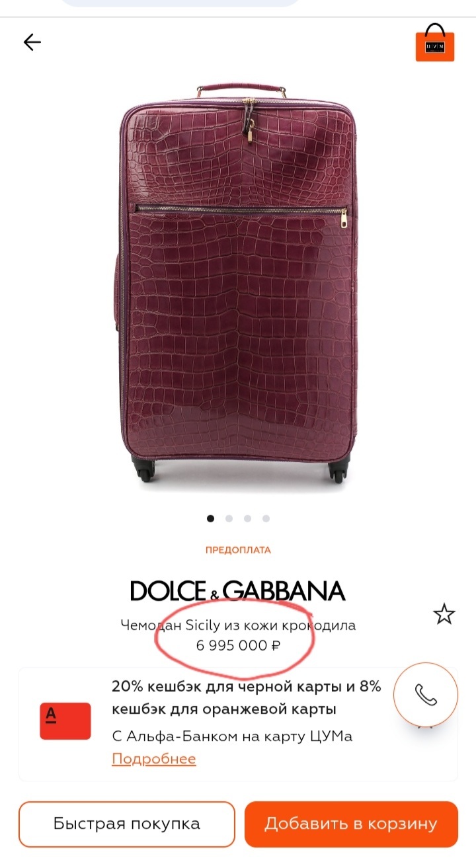476x868 pixels.
Task: Open the 20% кешбэк banner heading
Action: click(x=247, y=697)
